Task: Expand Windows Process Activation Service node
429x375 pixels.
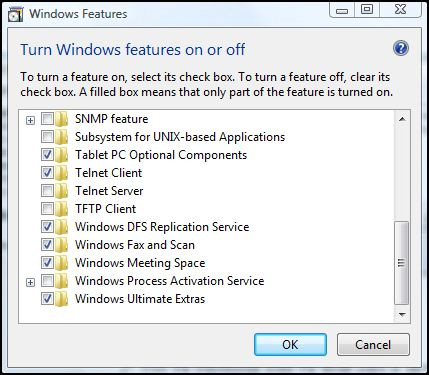Action: pos(30,282)
